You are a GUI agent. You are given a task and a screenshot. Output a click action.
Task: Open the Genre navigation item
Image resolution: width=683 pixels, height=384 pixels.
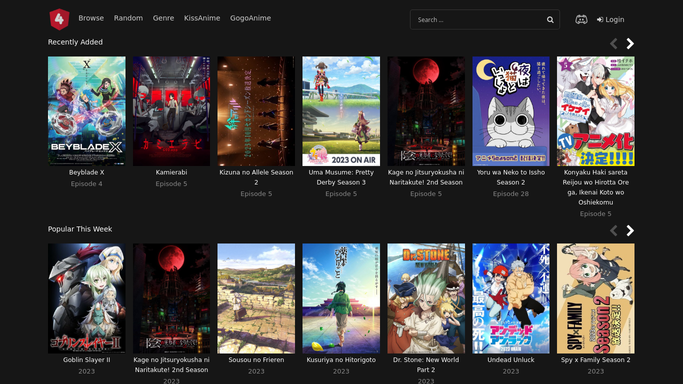coord(163,18)
